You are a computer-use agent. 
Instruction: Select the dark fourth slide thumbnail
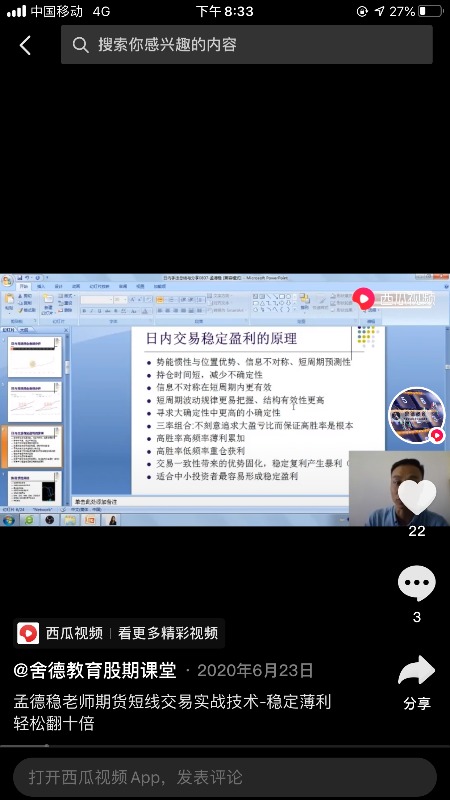point(34,487)
